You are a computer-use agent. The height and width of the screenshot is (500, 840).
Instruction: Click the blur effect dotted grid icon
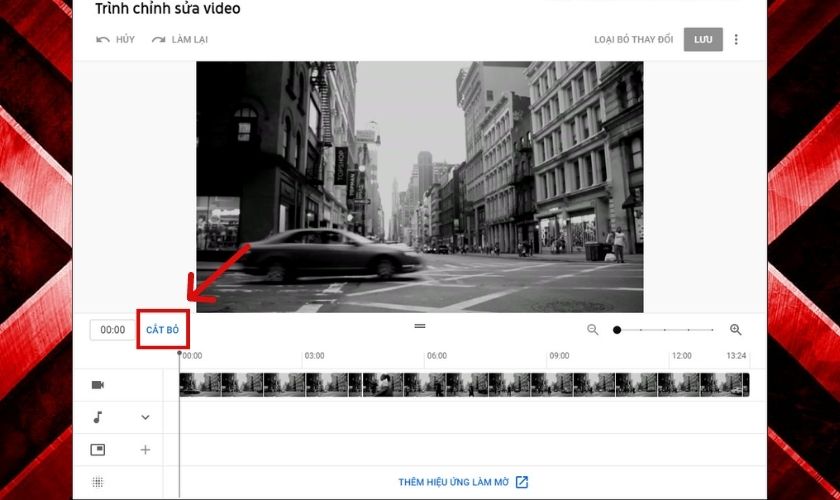(98, 482)
